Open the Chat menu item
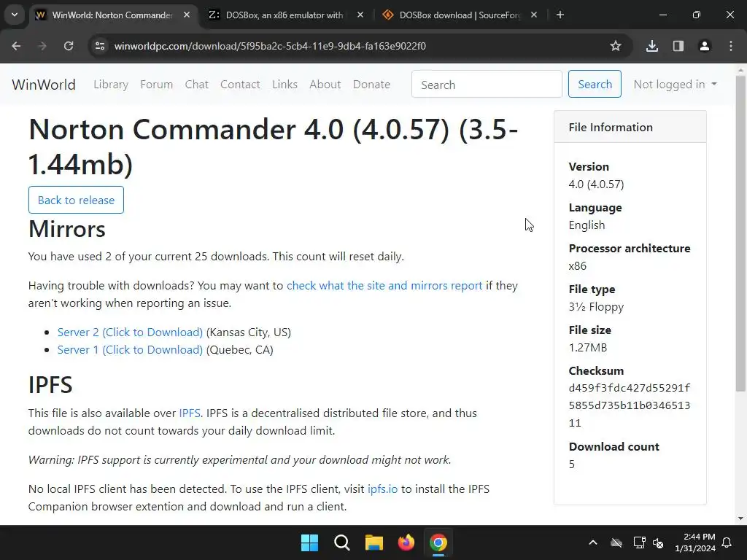 tap(197, 85)
